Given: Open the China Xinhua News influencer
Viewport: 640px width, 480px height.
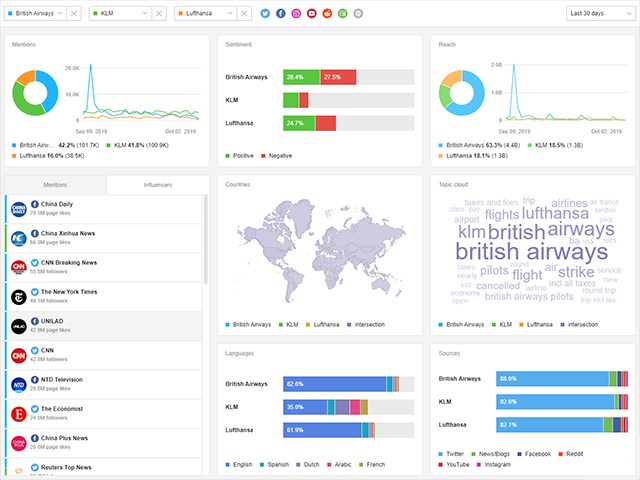Looking at the screenshot, I should [x=104, y=238].
